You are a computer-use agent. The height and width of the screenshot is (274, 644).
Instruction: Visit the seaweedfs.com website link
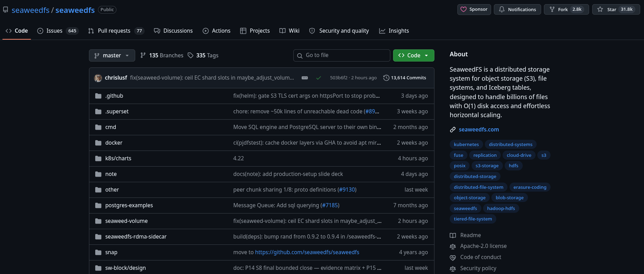[479, 129]
